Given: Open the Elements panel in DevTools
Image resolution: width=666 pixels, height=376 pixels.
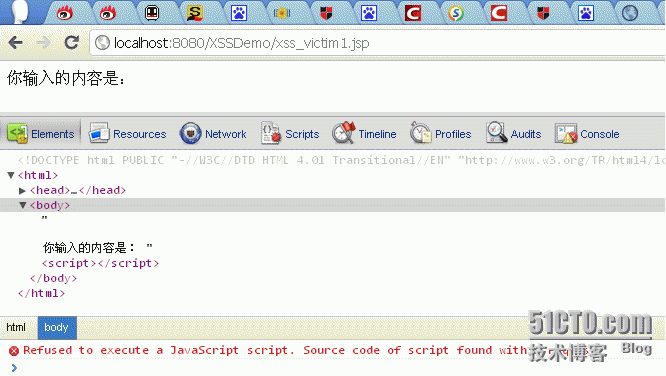Looking at the screenshot, I should [41, 134].
